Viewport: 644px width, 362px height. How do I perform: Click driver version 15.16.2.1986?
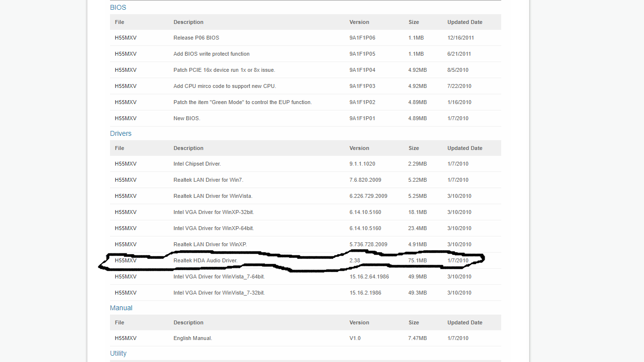[365, 293]
